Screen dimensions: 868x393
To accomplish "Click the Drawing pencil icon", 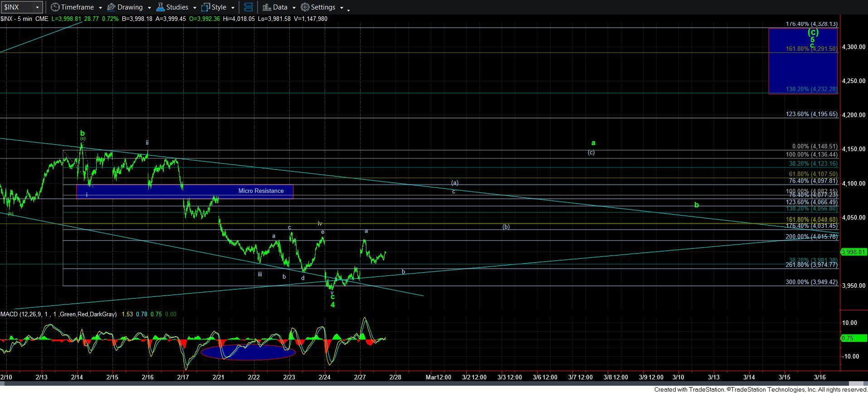I will (x=112, y=7).
